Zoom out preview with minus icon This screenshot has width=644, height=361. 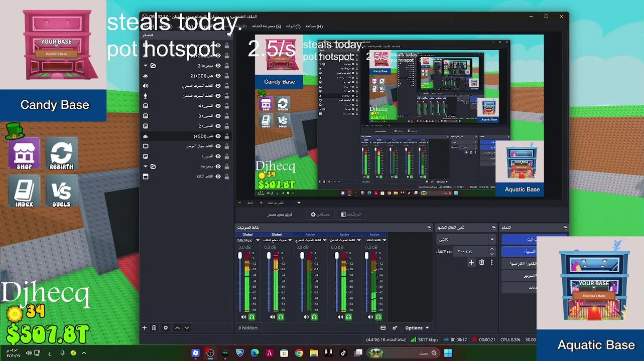[239, 203]
